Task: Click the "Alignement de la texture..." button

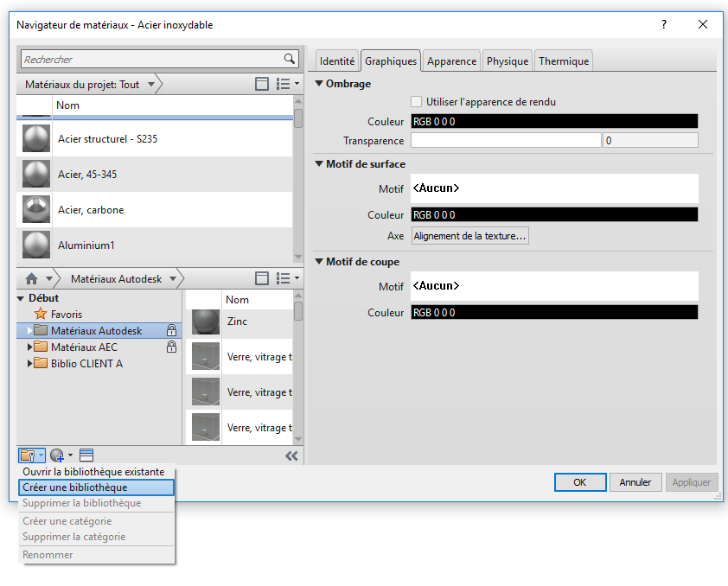Action: (469, 236)
